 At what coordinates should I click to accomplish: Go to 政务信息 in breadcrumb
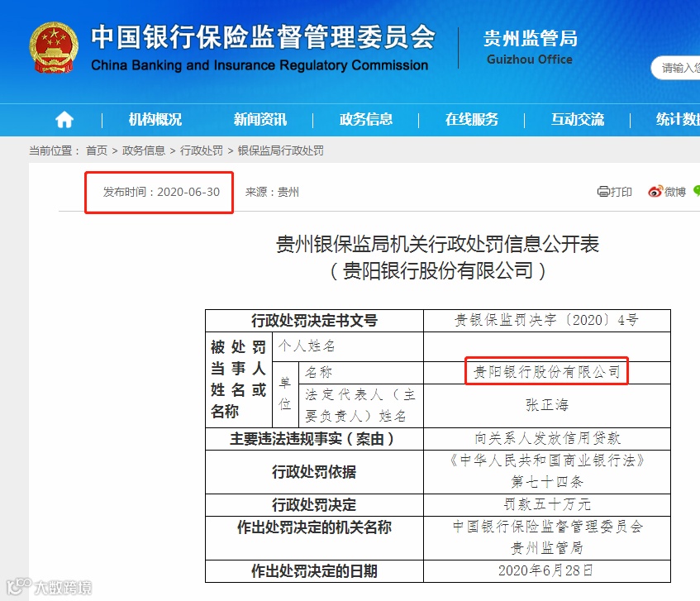[x=143, y=151]
